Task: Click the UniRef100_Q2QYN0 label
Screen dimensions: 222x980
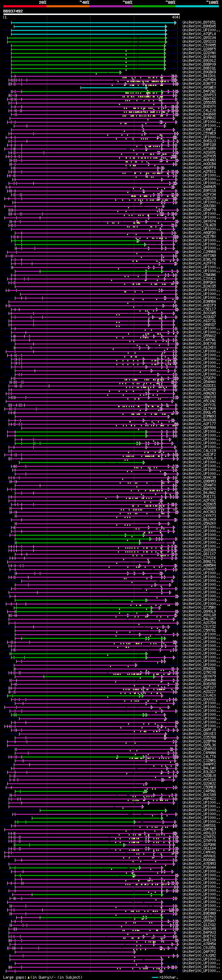Action: pyautogui.click(x=199, y=53)
